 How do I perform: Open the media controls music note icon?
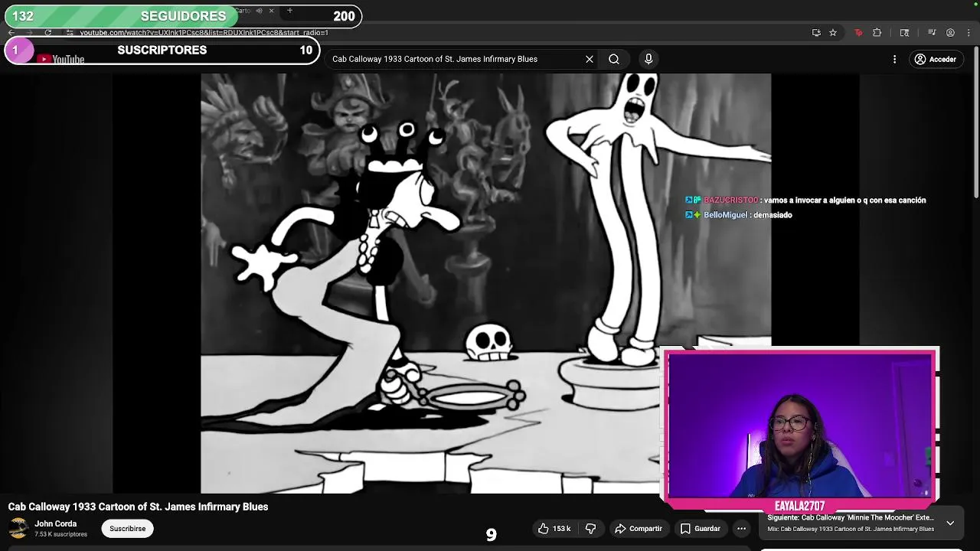click(932, 33)
